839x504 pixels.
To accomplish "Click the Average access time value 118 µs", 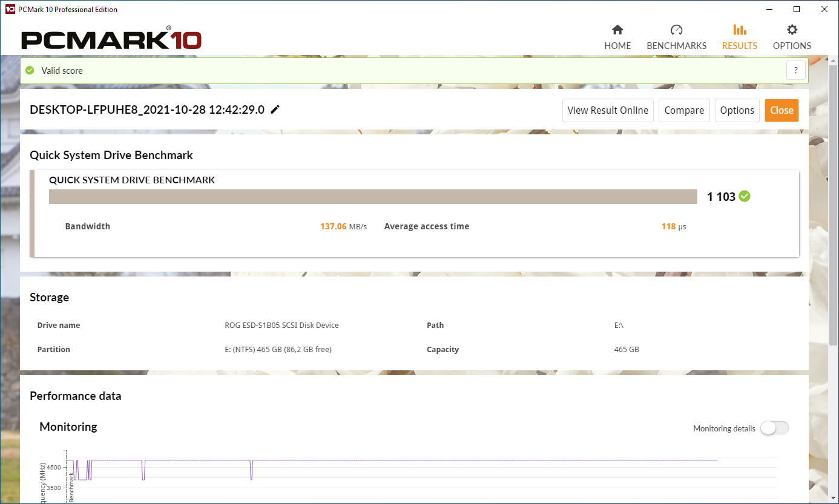I will point(674,226).
